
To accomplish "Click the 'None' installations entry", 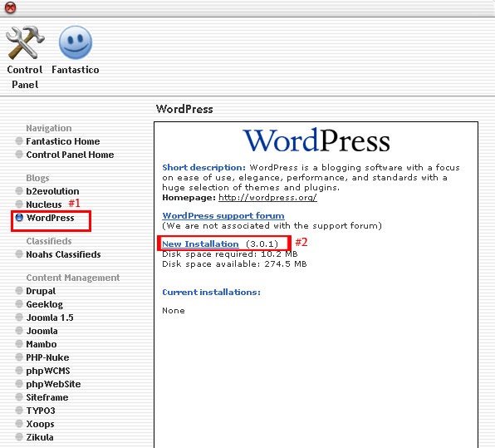I will (x=174, y=310).
